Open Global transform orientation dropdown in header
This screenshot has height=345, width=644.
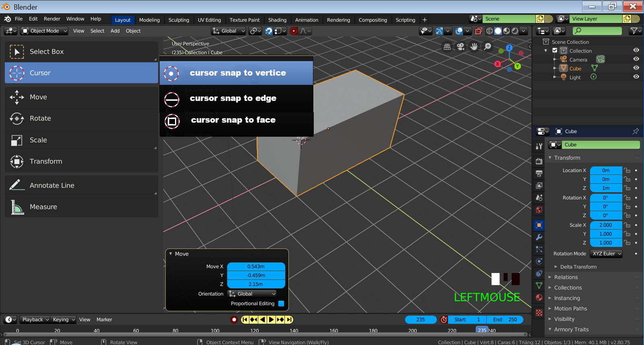pos(228,31)
